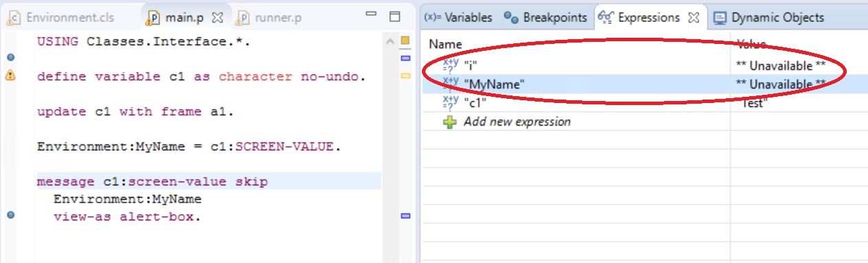
Task: Select the "i" expression row
Action: click(645, 66)
